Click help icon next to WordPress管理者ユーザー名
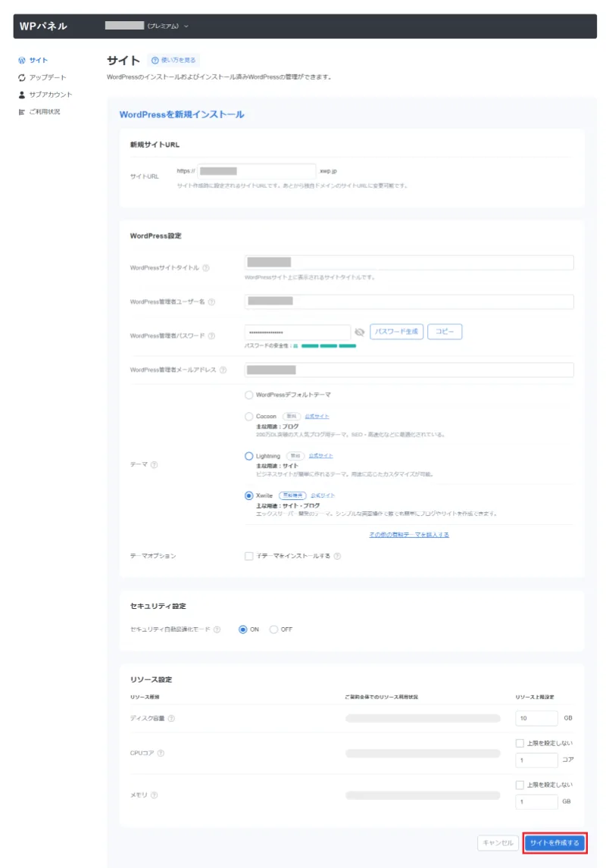This screenshot has height=868, width=606. pyautogui.click(x=211, y=302)
